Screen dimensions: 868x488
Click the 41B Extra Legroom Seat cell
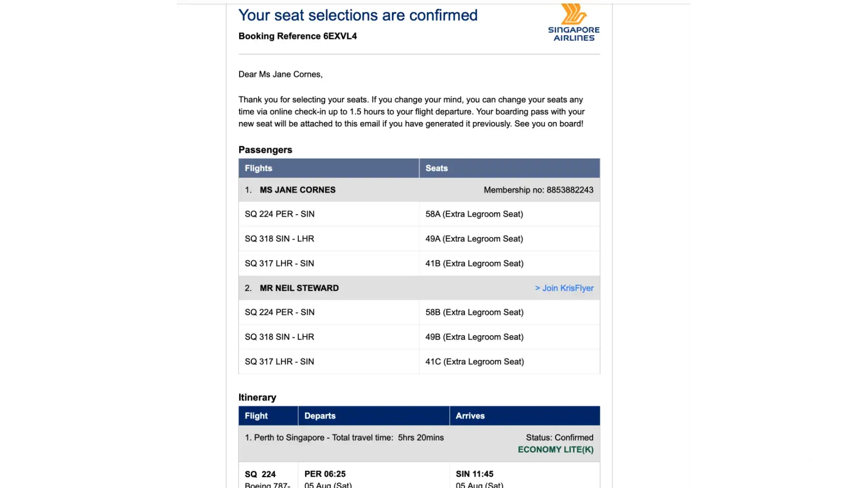point(474,264)
